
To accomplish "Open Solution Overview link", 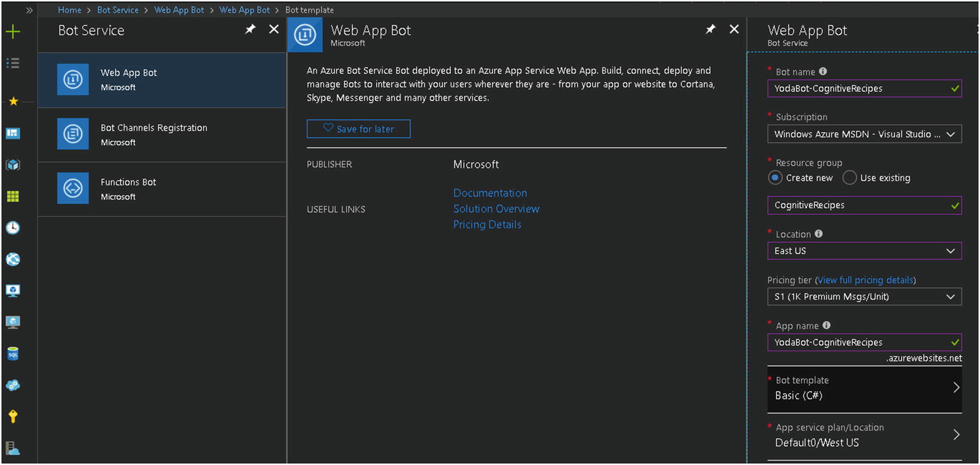I will coord(497,209).
